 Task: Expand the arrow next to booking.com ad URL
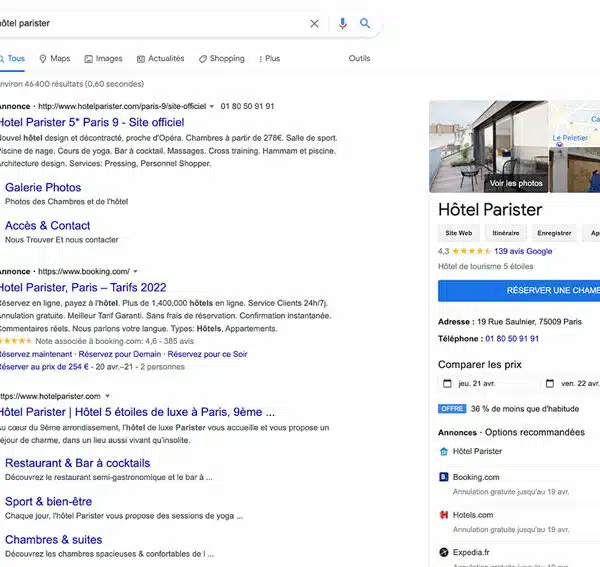click(136, 271)
